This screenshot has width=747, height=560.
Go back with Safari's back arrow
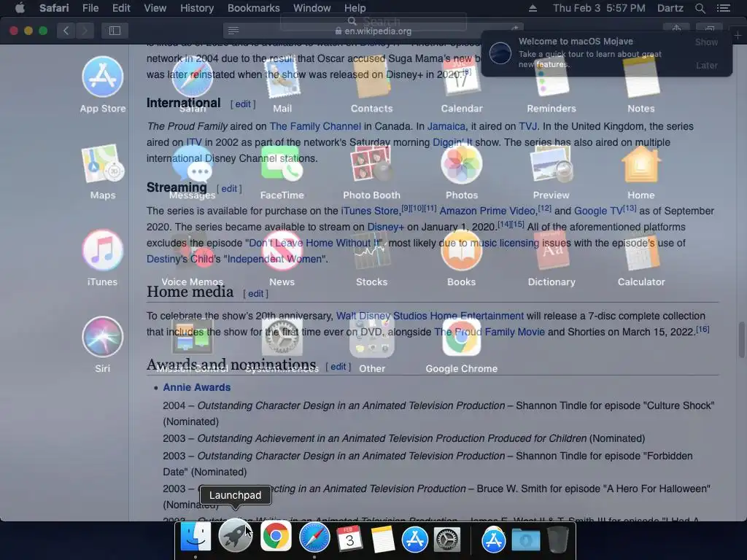point(66,31)
